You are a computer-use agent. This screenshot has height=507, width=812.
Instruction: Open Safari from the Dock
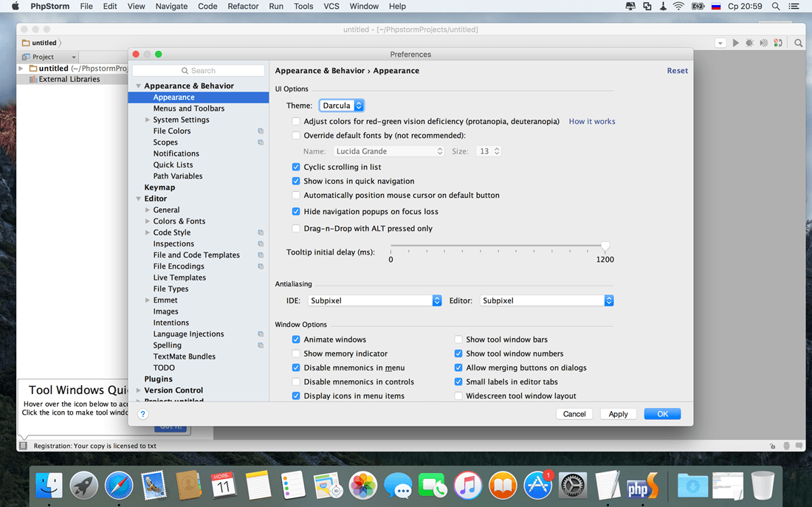[x=119, y=486]
